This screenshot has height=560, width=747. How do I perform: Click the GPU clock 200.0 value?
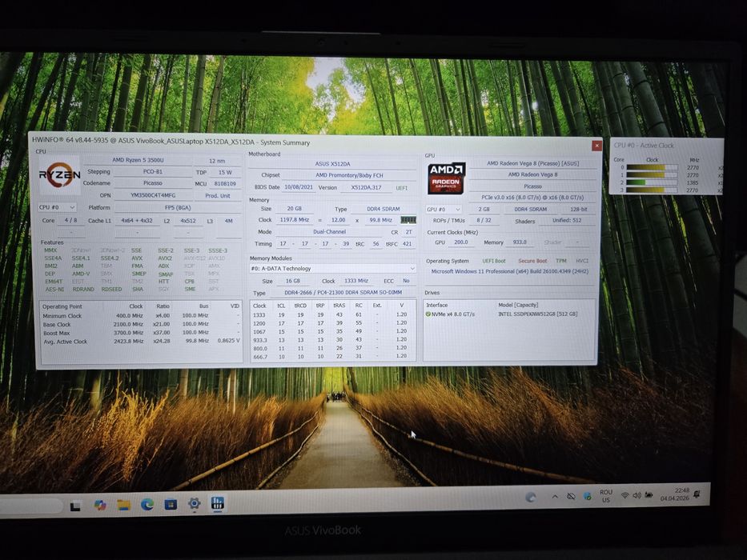point(460,242)
